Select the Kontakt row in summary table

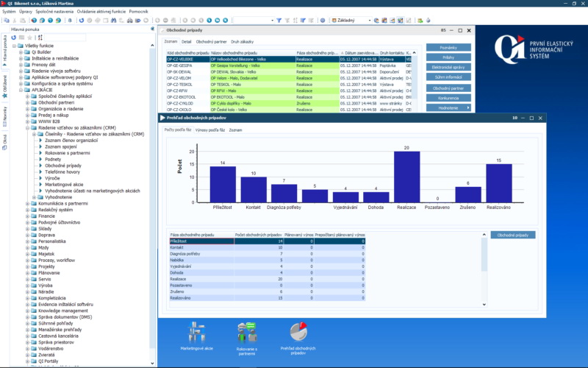pyautogui.click(x=267, y=248)
